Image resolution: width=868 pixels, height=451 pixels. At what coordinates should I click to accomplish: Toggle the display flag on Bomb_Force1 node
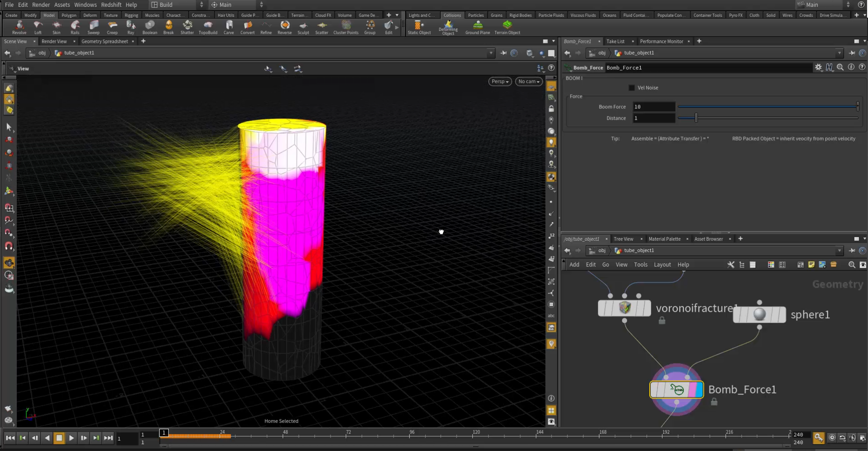[698, 390]
